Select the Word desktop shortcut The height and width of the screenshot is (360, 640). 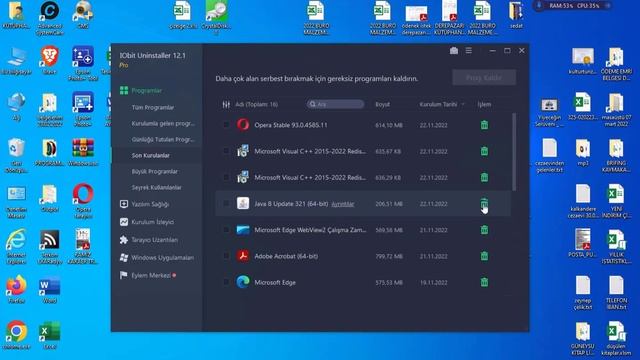(x=49, y=289)
